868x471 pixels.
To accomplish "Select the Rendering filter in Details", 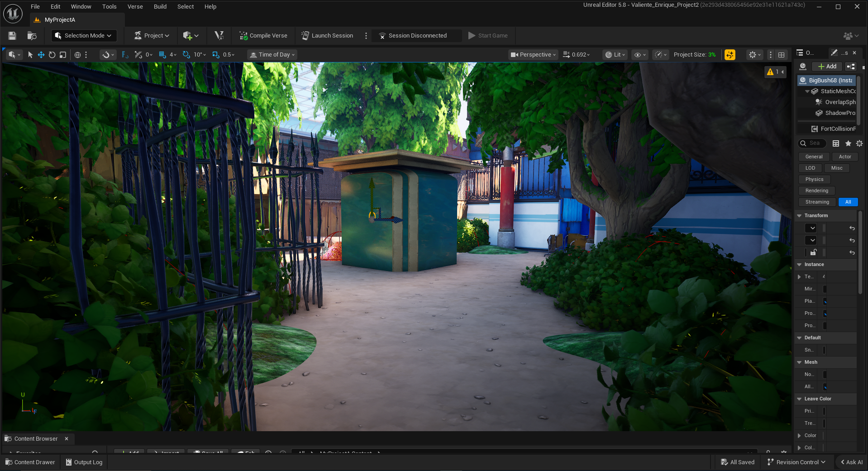I will (x=817, y=191).
